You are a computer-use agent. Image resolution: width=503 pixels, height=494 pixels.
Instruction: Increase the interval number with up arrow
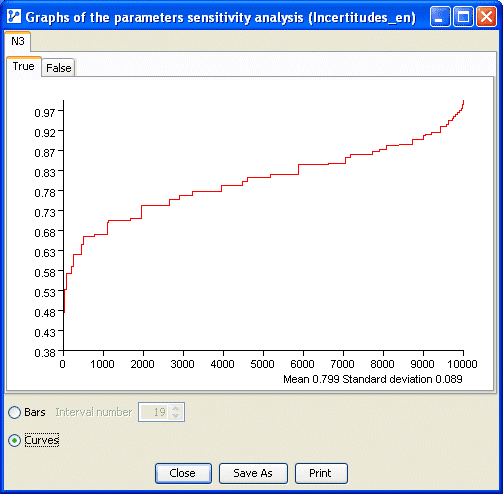(x=176, y=408)
